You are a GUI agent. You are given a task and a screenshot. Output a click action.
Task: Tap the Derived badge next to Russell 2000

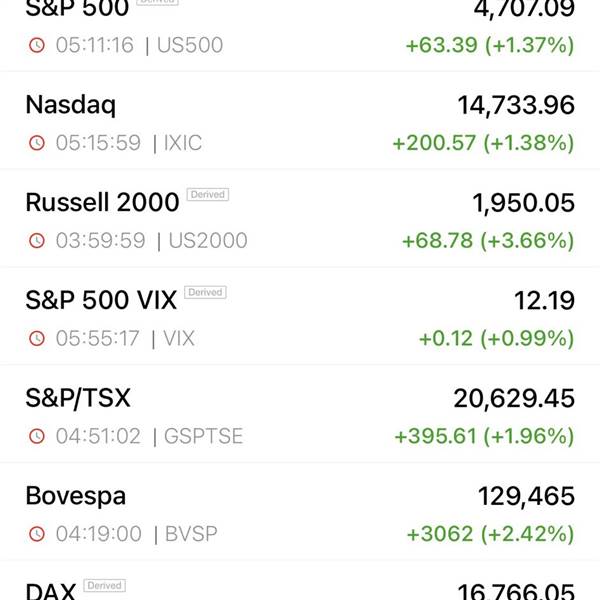[x=208, y=194]
